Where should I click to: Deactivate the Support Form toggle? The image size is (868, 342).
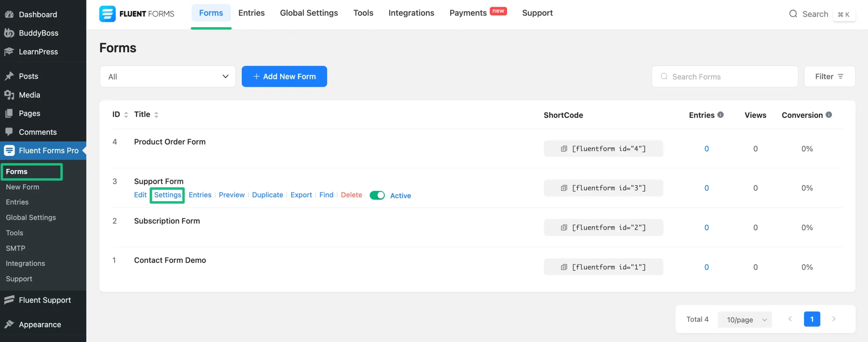377,195
